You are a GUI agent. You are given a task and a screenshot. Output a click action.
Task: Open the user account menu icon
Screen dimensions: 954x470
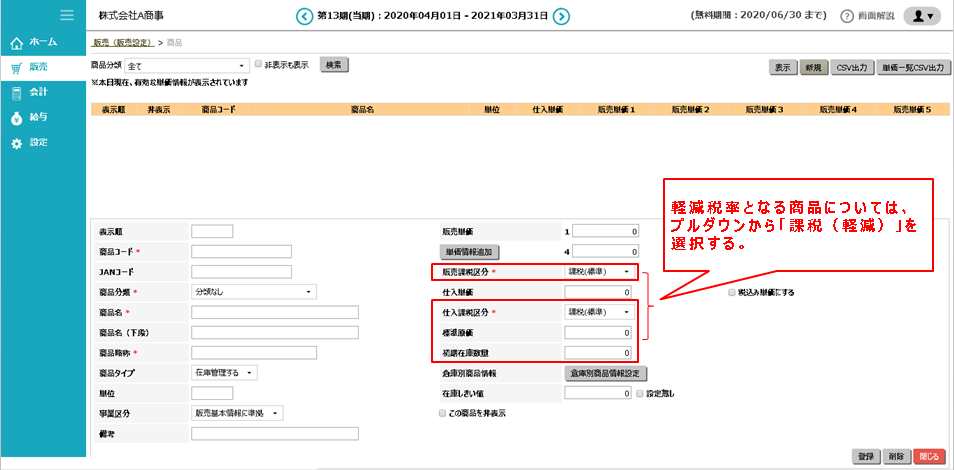(x=920, y=16)
